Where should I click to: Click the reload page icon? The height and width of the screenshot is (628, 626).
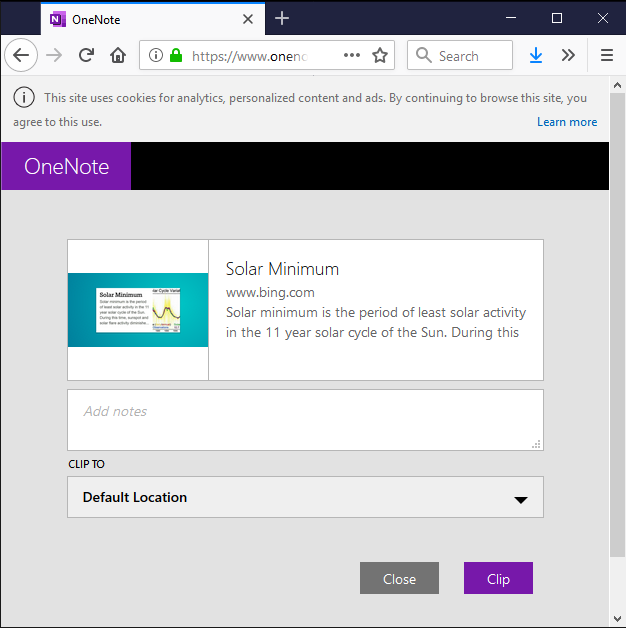(x=87, y=56)
